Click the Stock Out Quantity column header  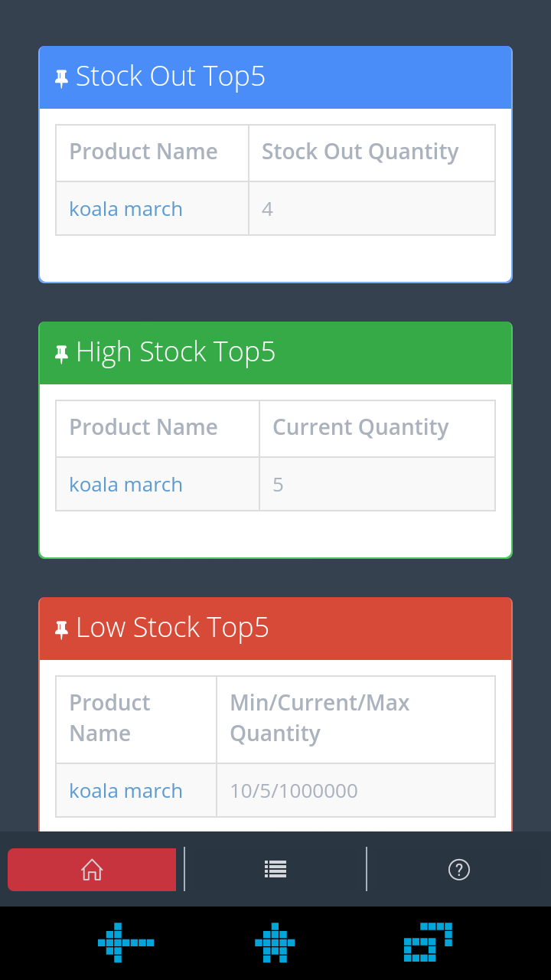360,152
